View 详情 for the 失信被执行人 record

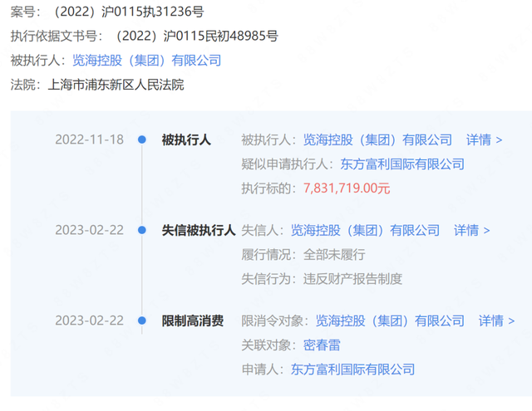point(471,230)
